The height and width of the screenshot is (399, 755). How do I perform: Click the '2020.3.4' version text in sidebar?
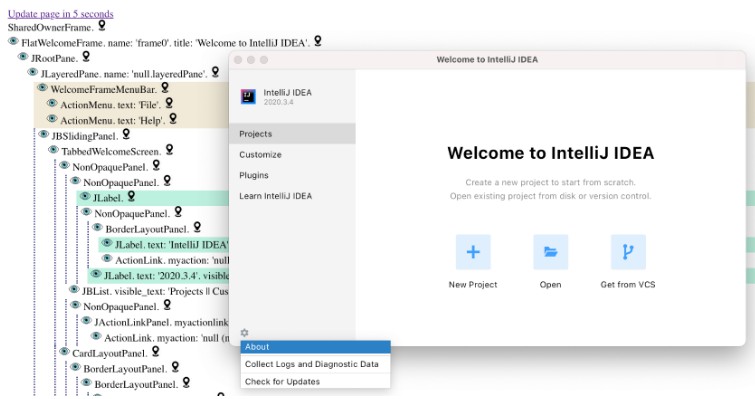pyautogui.click(x=278, y=102)
